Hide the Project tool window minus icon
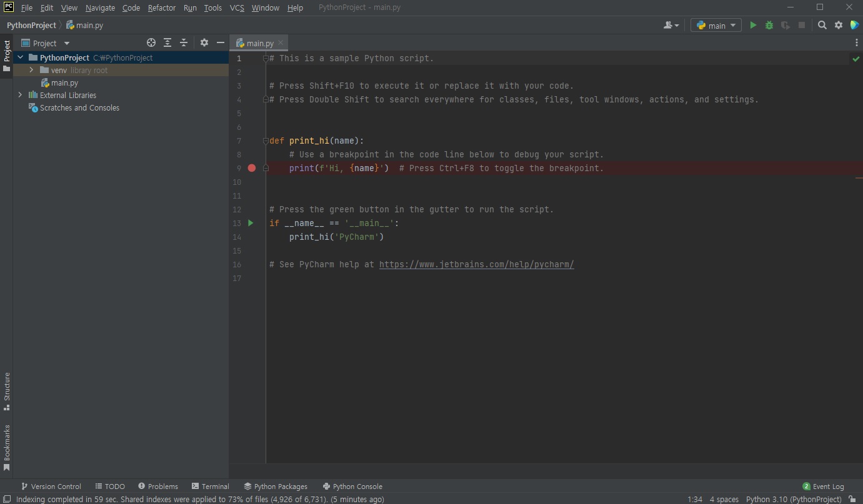This screenshot has width=863, height=504. pos(220,43)
